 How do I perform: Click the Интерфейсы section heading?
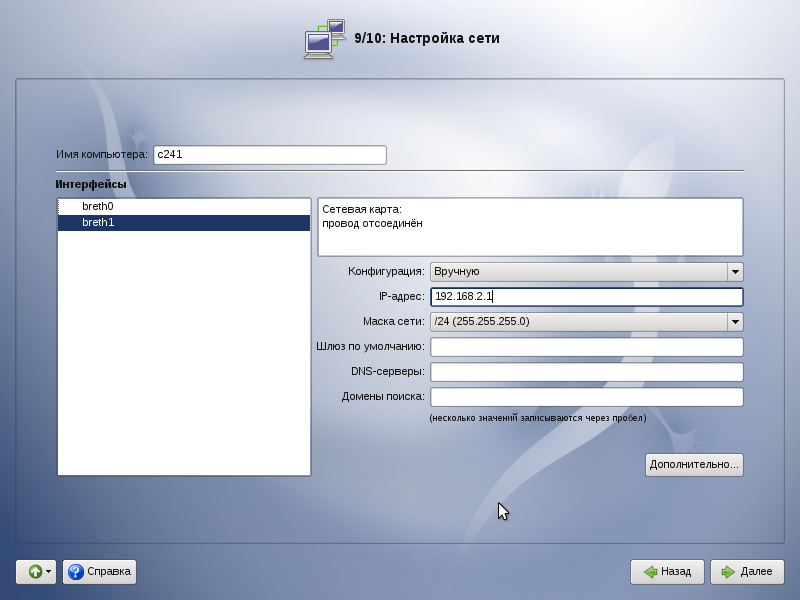91,185
